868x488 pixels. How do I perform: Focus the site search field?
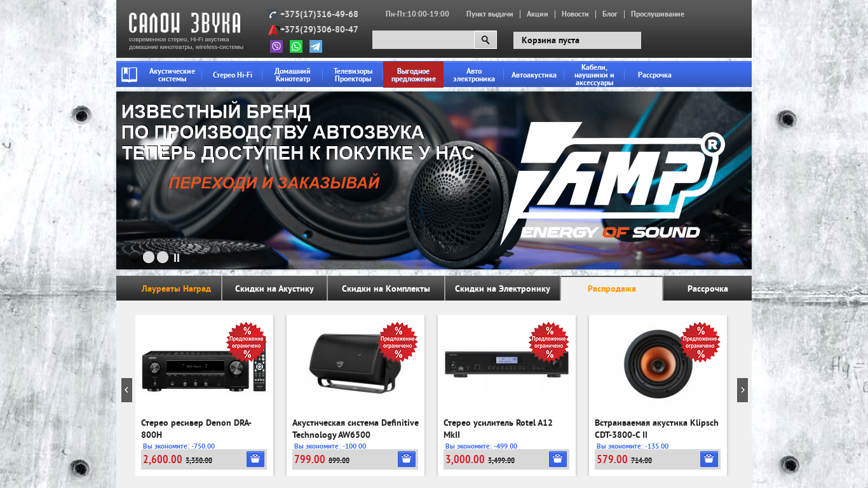423,40
